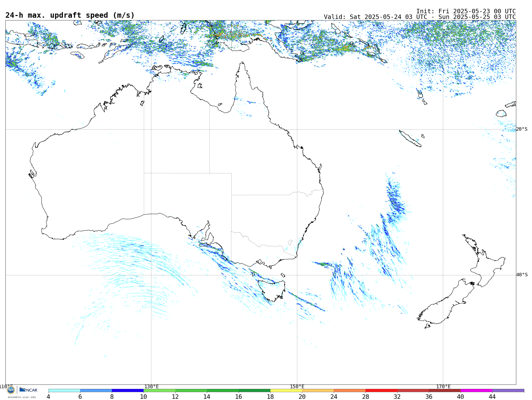Click the colorbar tick label '6'
Viewport: 532px width, 400px height.
[80, 397]
